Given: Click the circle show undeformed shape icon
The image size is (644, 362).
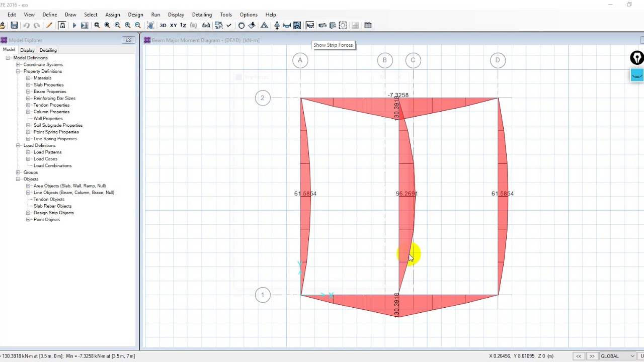Looking at the screenshot, I should (x=242, y=26).
